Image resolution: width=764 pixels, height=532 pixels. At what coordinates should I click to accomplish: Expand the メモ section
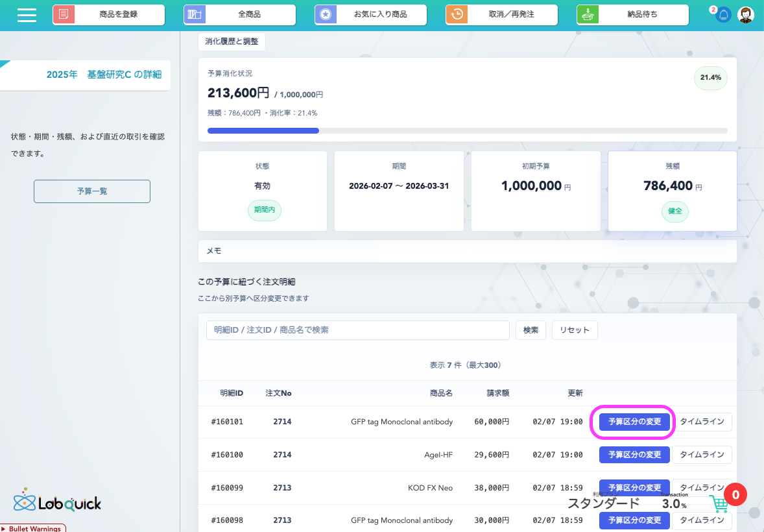coord(467,251)
